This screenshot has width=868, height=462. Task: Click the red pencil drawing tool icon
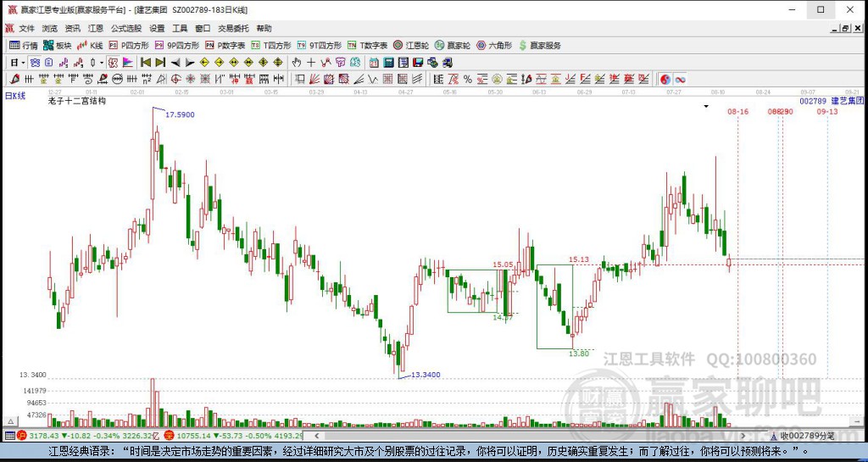[x=14, y=79]
